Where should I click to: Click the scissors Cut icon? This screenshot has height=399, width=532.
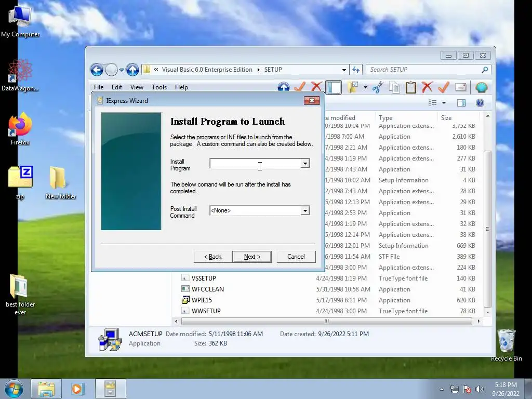(378, 87)
